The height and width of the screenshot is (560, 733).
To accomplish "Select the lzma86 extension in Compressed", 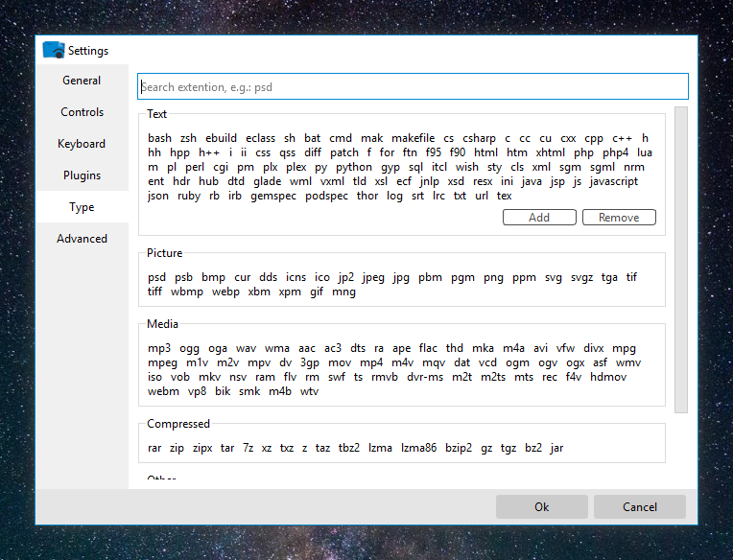I will [x=418, y=449].
